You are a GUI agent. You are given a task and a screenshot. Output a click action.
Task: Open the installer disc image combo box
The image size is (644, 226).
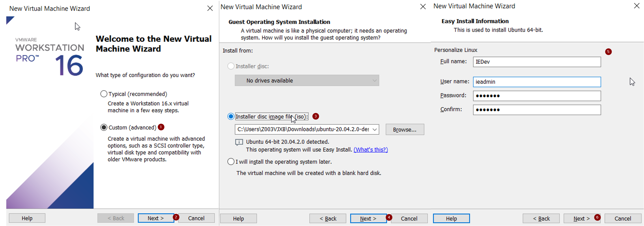(x=305, y=129)
